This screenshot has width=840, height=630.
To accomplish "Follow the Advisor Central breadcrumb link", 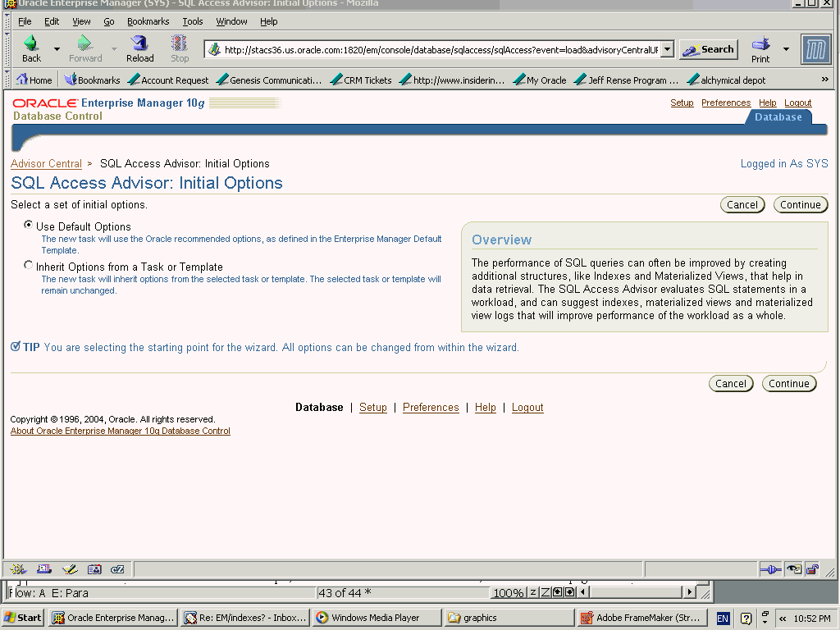I will tap(46, 164).
